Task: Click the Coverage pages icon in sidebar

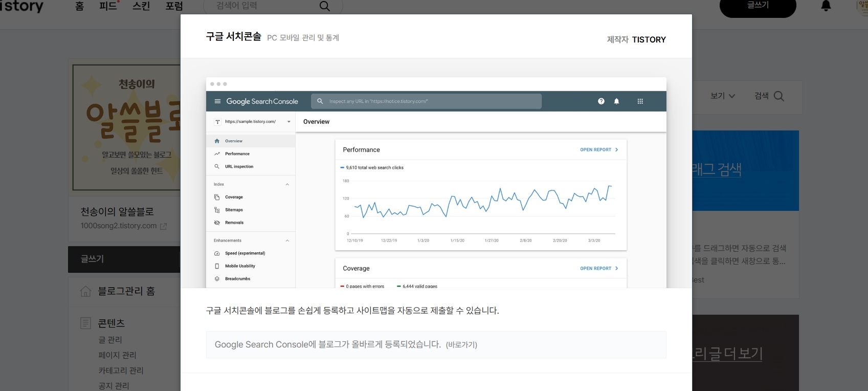Action: pyautogui.click(x=217, y=197)
